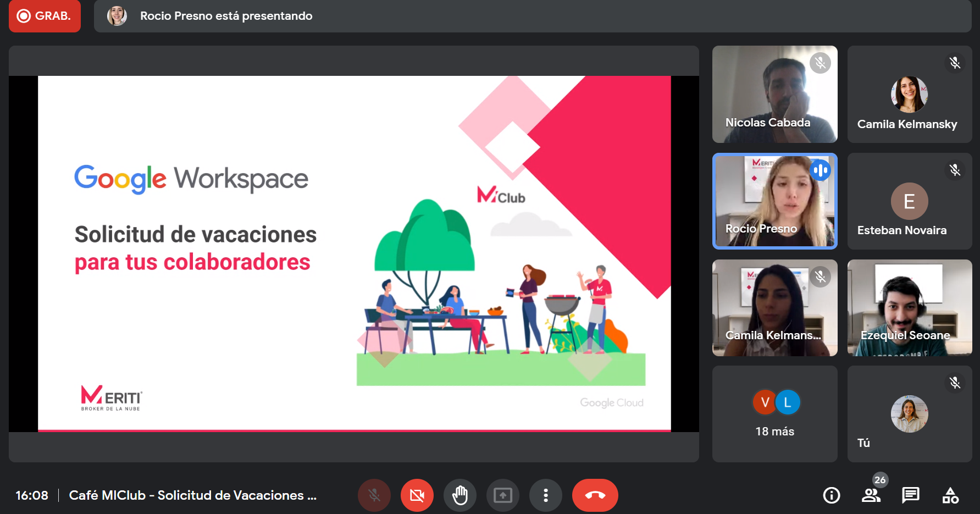This screenshot has width=980, height=514.
Task: Click muted mic icon on Nicolas Cabada tile
Action: pos(820,63)
